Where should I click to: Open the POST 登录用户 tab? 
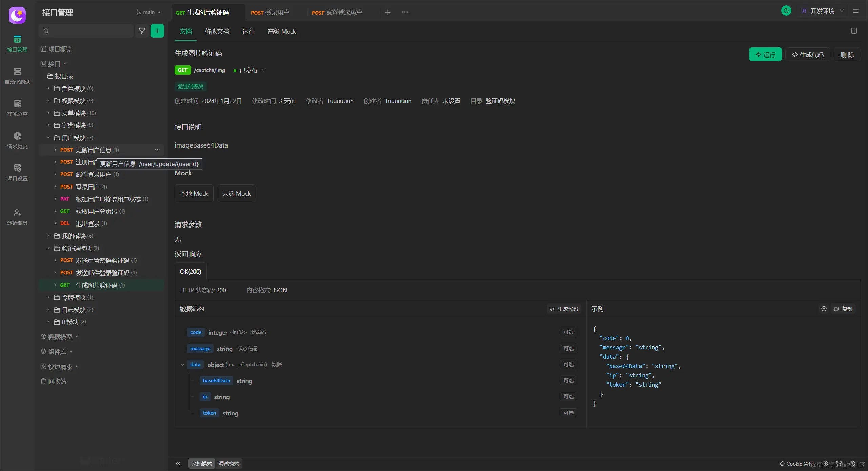tap(270, 13)
